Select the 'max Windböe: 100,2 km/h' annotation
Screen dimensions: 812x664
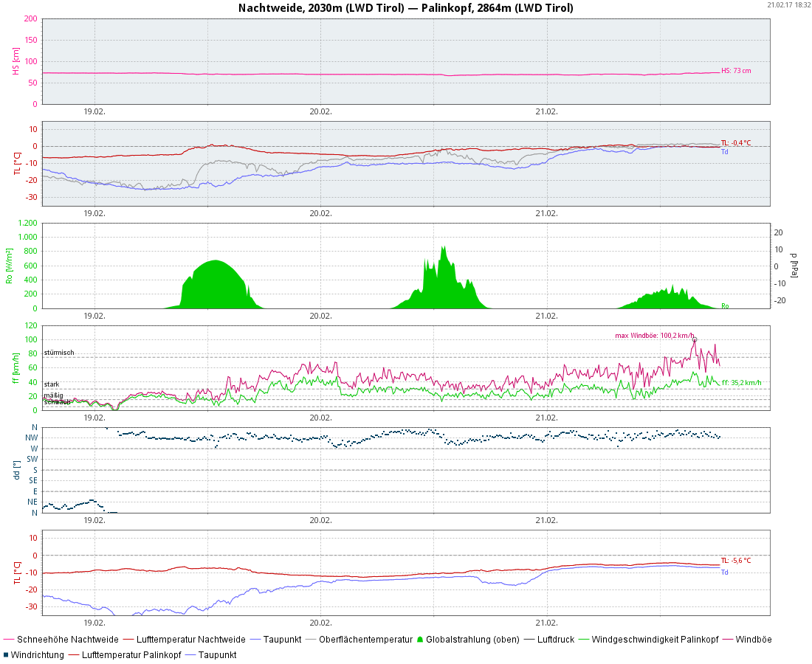tap(655, 336)
